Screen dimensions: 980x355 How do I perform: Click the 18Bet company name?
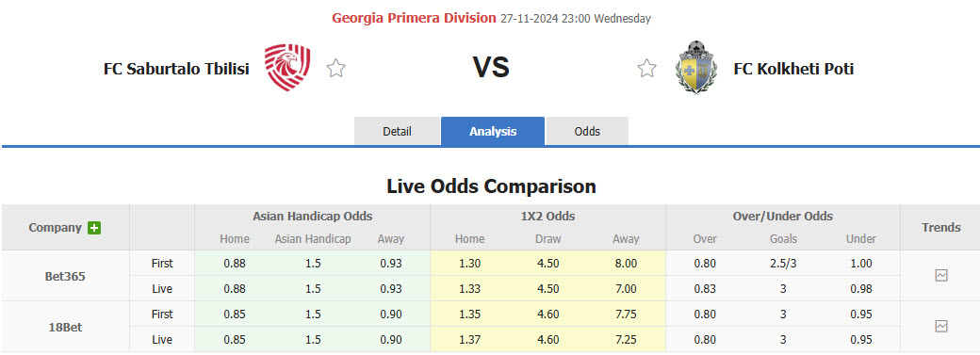(x=65, y=326)
